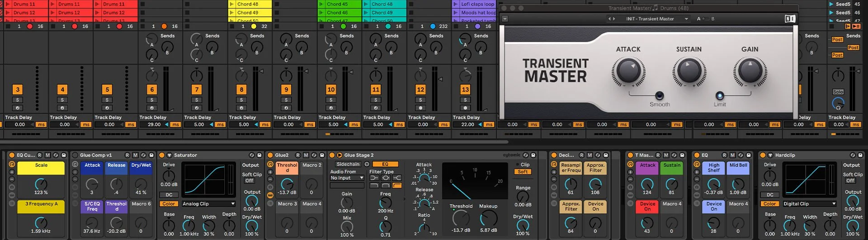Select the high-cut shelf filter highlighted in orange
This screenshot has width=868, height=240.
[x=397, y=185]
